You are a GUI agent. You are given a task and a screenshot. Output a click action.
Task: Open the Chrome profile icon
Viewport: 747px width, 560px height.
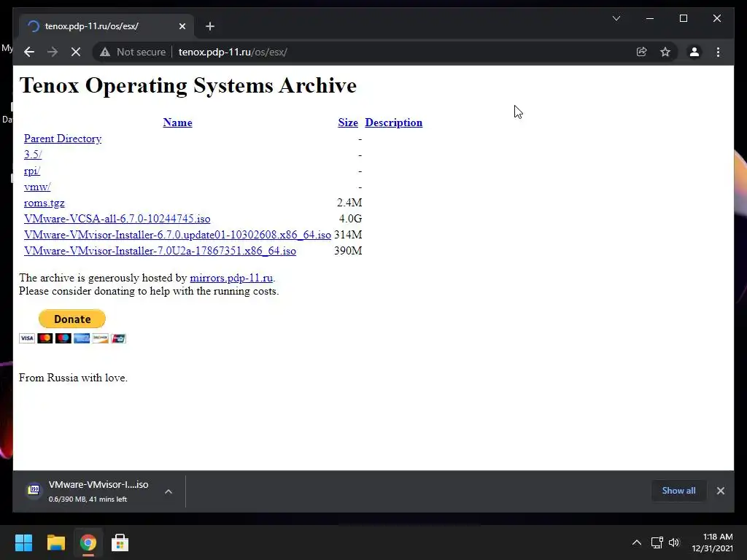pyautogui.click(x=694, y=52)
